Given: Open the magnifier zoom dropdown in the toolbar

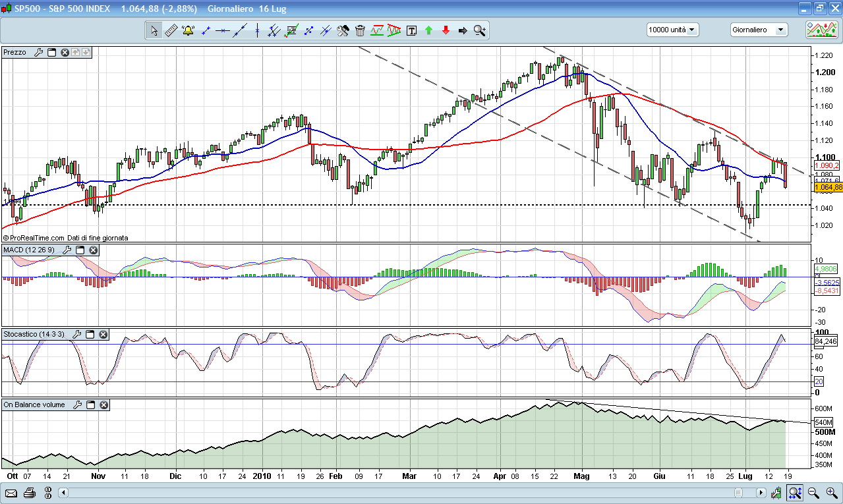Looking at the screenshot, I should [x=480, y=30].
